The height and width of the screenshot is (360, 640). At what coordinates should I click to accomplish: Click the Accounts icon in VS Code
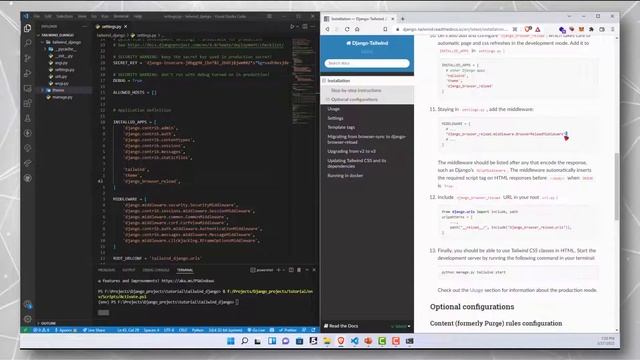tap(27, 304)
